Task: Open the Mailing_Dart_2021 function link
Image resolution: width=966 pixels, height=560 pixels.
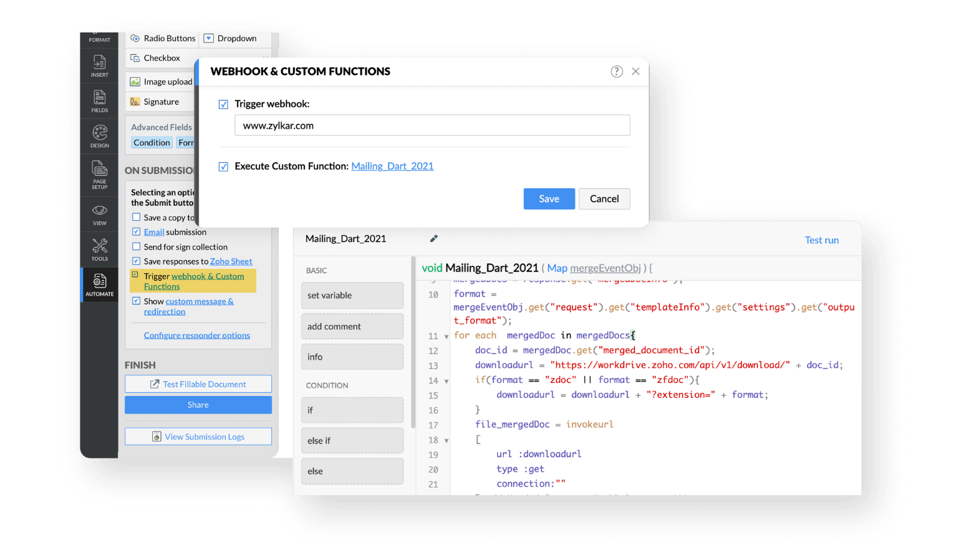Action: click(392, 167)
